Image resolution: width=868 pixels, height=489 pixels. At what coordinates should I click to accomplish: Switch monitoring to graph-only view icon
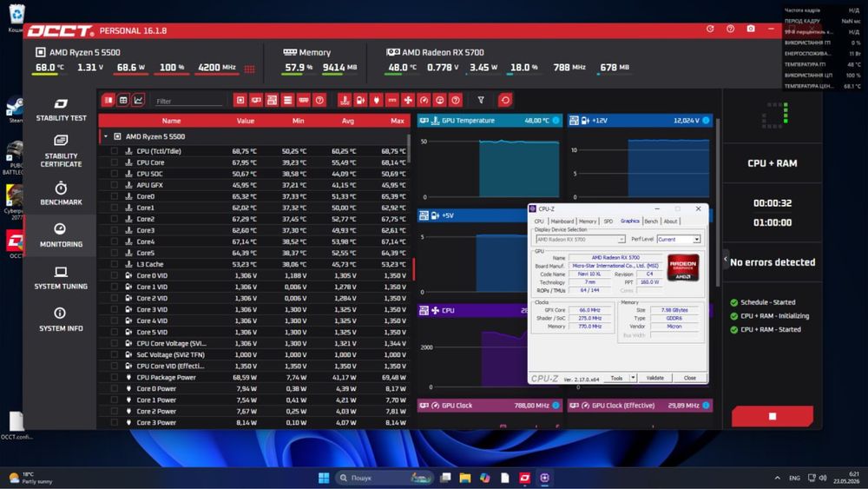[138, 100]
